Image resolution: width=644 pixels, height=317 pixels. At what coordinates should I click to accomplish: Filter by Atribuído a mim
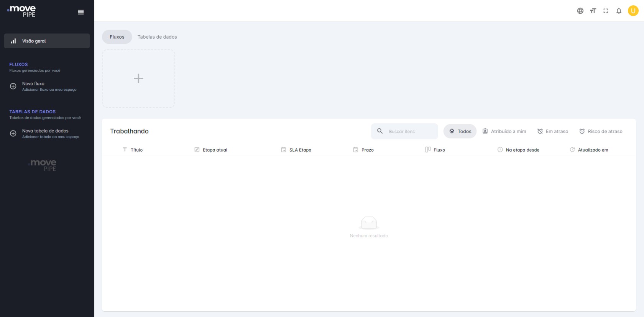click(x=504, y=131)
